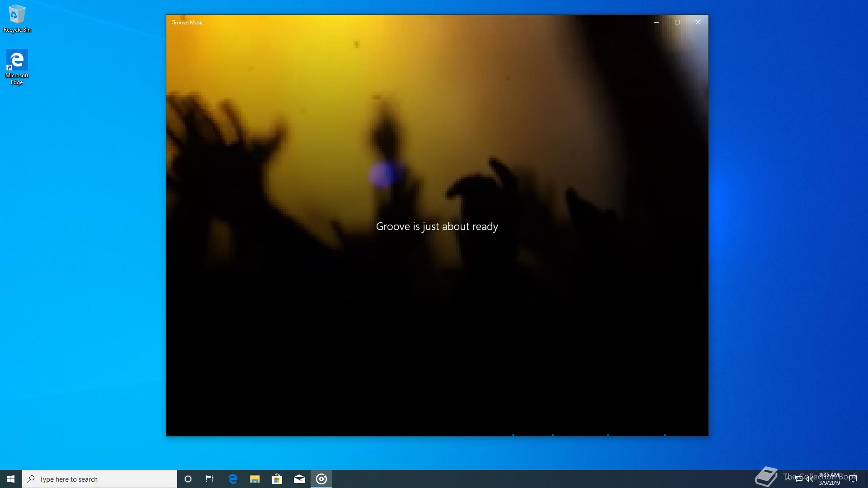Click the 'Type here to search' box

[x=99, y=479]
